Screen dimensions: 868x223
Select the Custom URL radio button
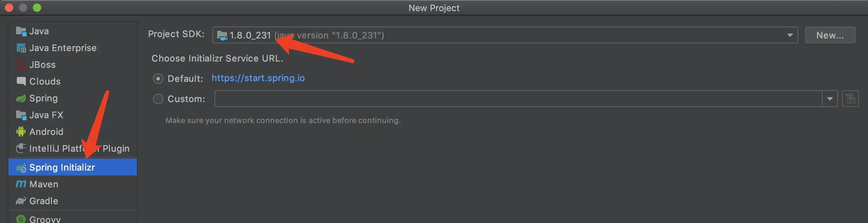click(x=158, y=99)
